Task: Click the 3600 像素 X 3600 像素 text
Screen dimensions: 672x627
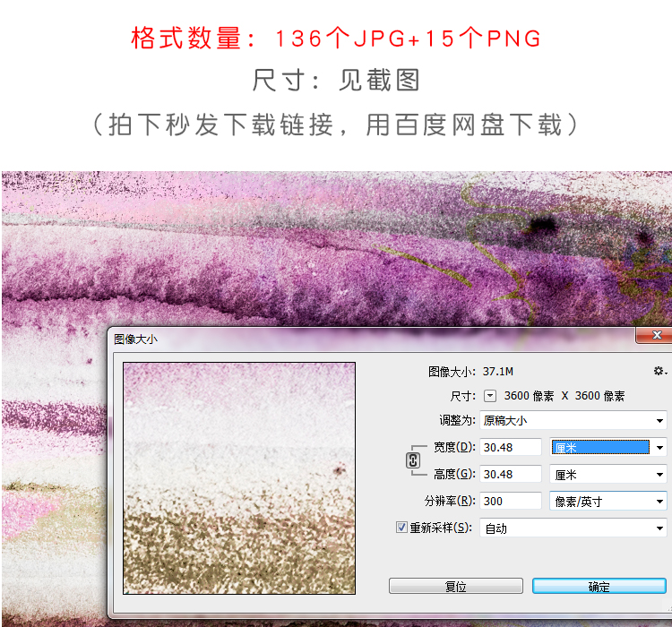Action: click(564, 396)
